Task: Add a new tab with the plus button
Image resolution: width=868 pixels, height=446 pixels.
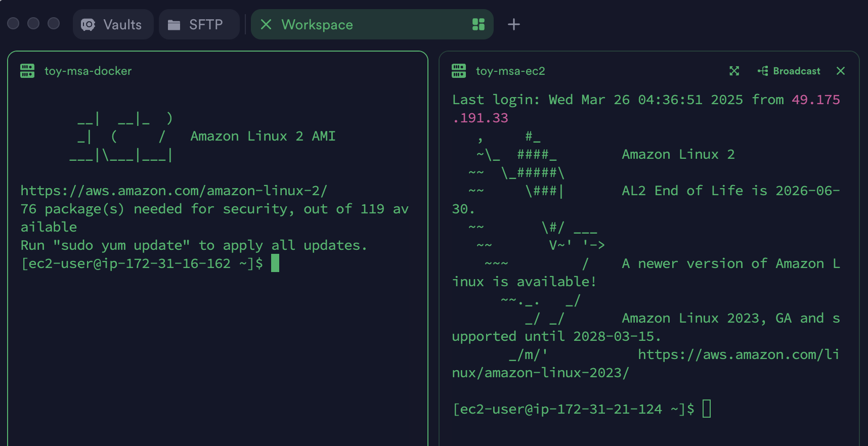Action: [513, 24]
